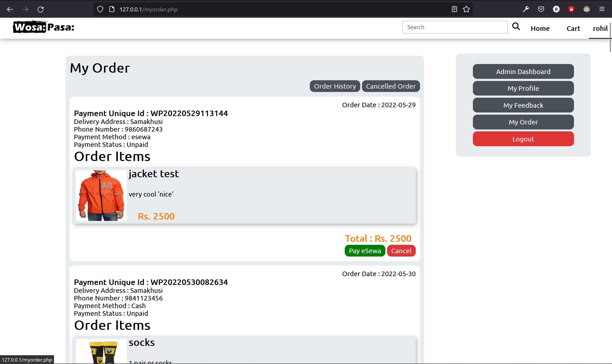612x364 pixels.
Task: Click the search magnifier icon
Action: [x=516, y=27]
